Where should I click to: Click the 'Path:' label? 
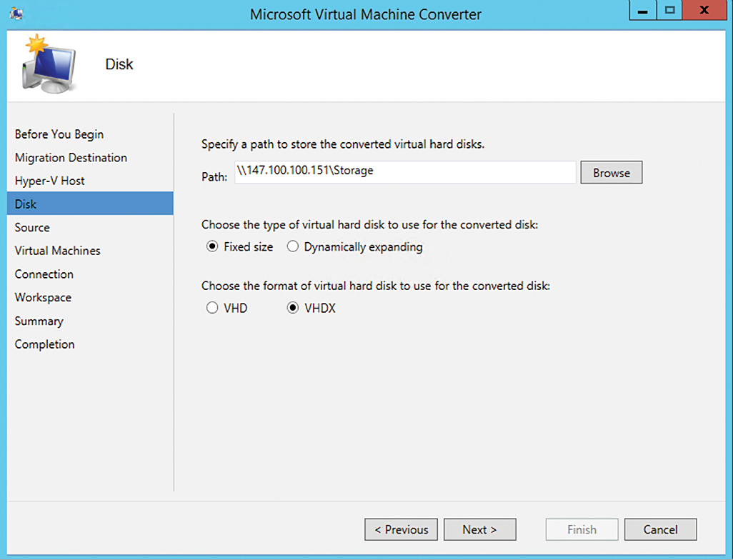[214, 176]
